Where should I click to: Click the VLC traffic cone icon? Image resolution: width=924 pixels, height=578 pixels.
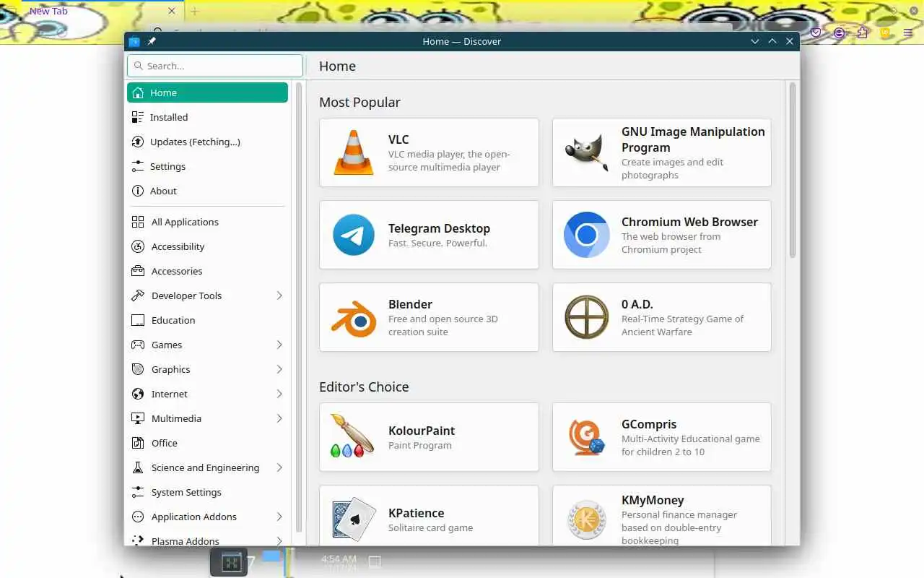click(x=354, y=152)
